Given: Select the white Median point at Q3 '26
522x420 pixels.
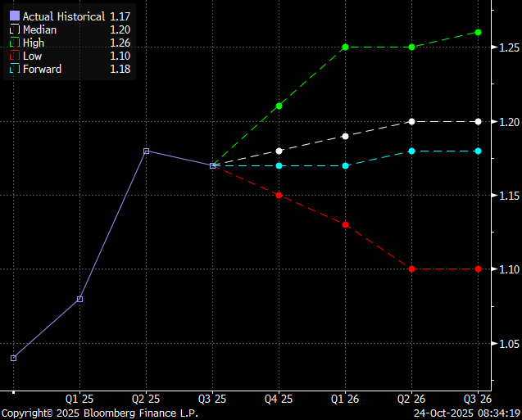Looking at the screenshot, I should pyautogui.click(x=479, y=121).
